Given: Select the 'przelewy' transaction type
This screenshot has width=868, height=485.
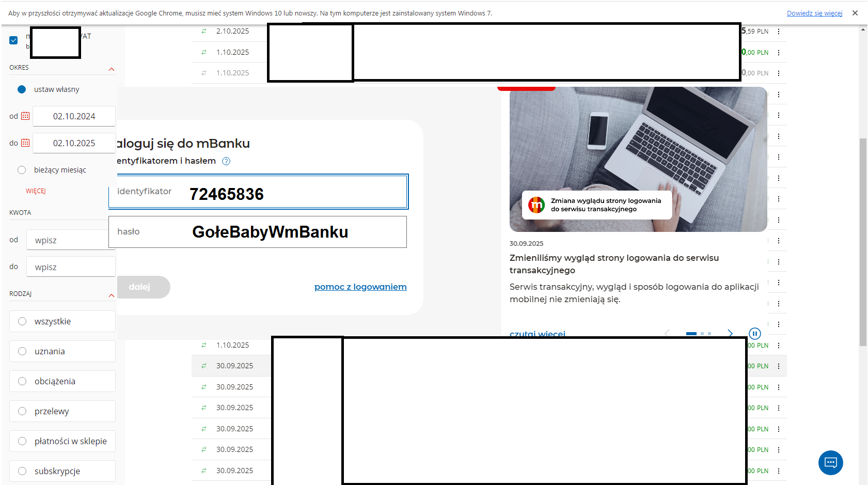Looking at the screenshot, I should point(62,411).
